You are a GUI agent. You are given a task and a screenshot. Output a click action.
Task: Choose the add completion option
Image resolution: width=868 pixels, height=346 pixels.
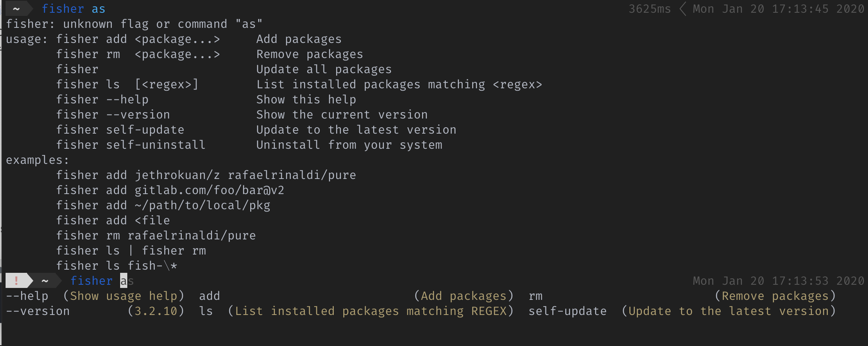(x=210, y=296)
